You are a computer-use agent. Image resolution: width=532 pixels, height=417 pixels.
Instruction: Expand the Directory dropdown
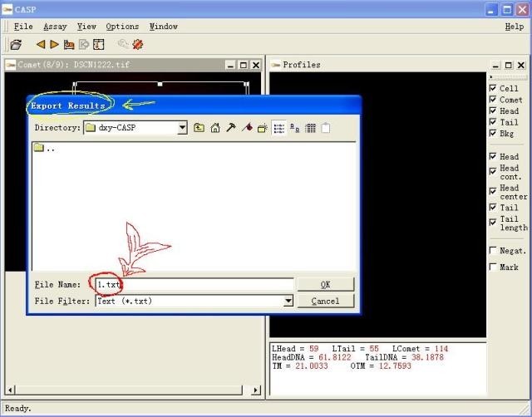click(x=182, y=128)
